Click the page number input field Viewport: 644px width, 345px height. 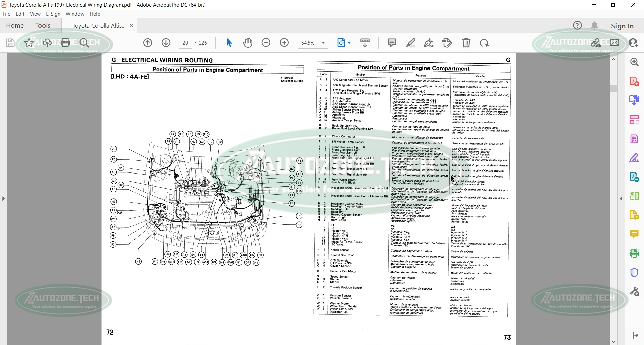185,43
